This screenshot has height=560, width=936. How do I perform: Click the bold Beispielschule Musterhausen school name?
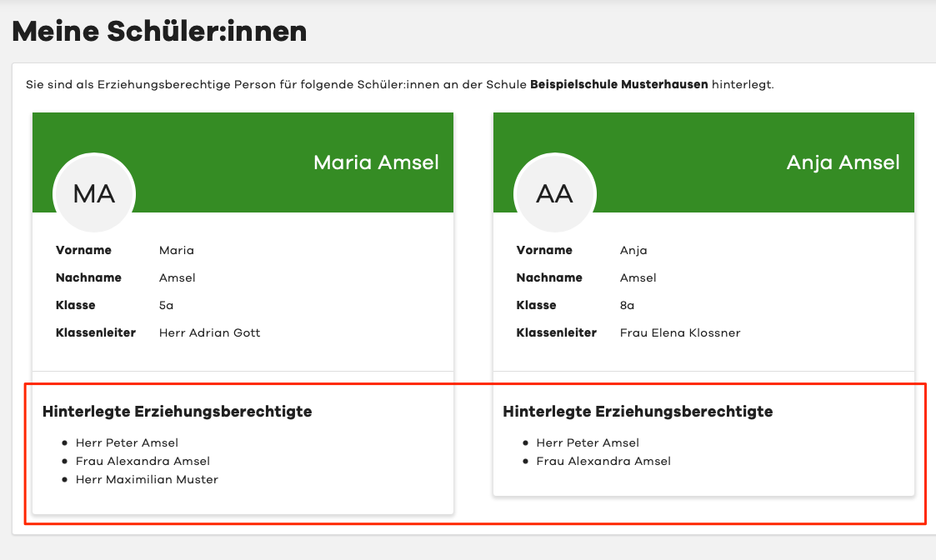coord(618,84)
